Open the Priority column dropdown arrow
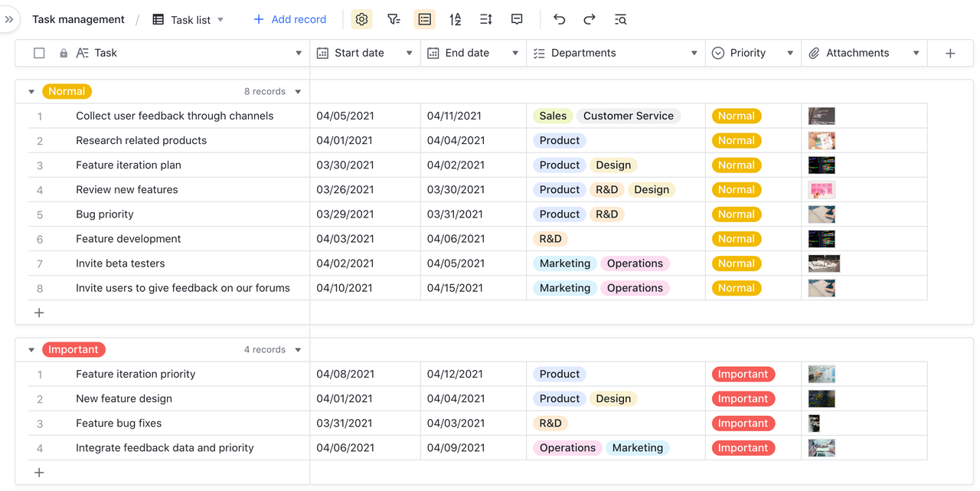980x491 pixels. point(790,53)
